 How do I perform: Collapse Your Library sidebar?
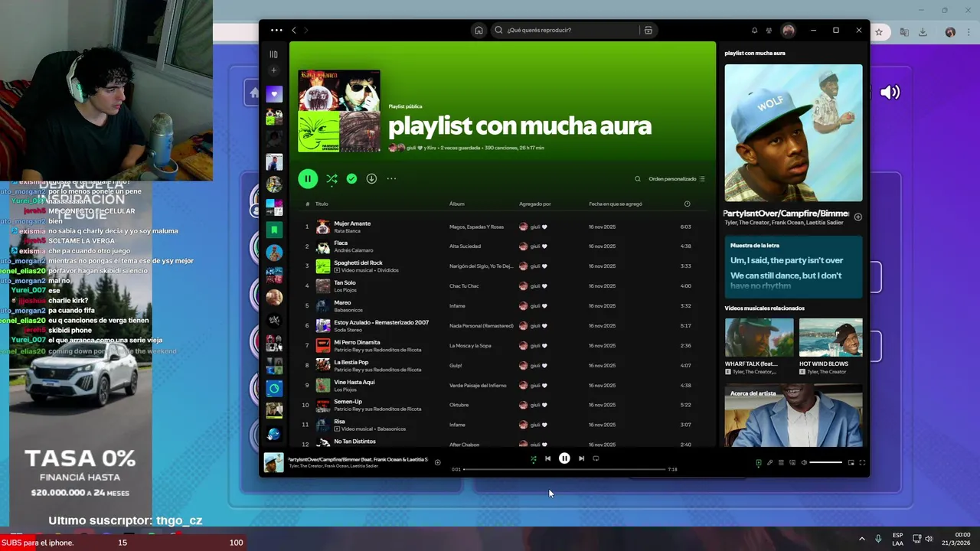point(273,54)
